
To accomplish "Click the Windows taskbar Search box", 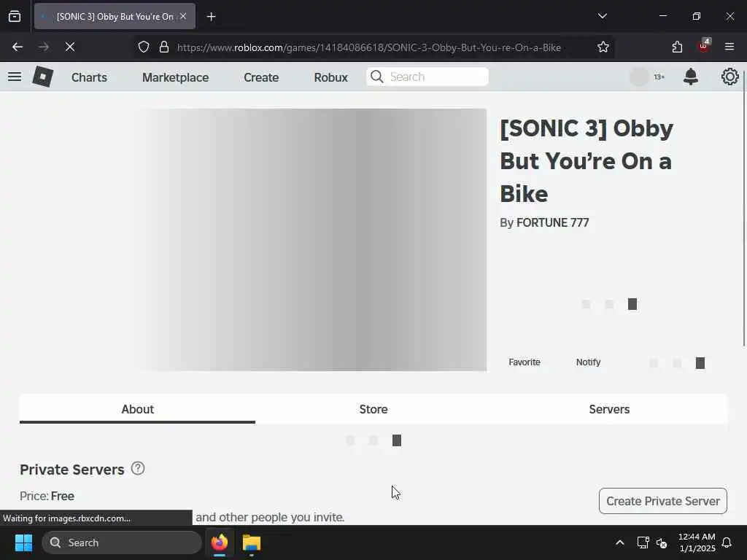I will [122, 542].
